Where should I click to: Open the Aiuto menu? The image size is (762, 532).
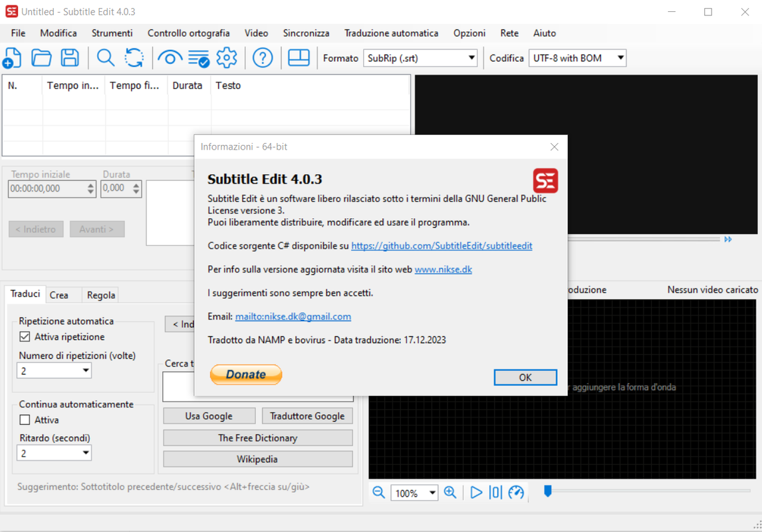point(545,33)
